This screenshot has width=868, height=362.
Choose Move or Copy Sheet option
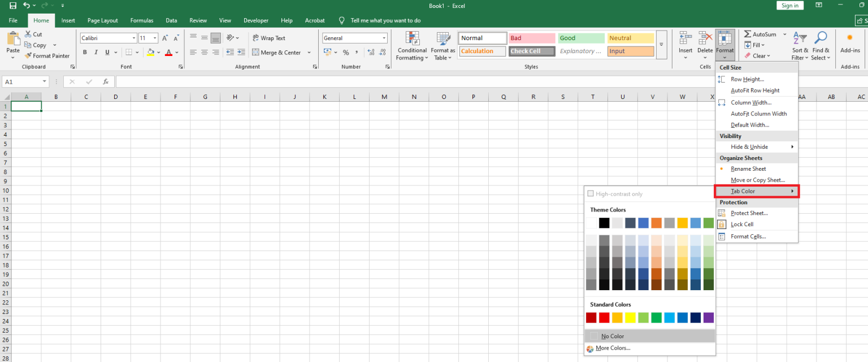click(x=757, y=180)
